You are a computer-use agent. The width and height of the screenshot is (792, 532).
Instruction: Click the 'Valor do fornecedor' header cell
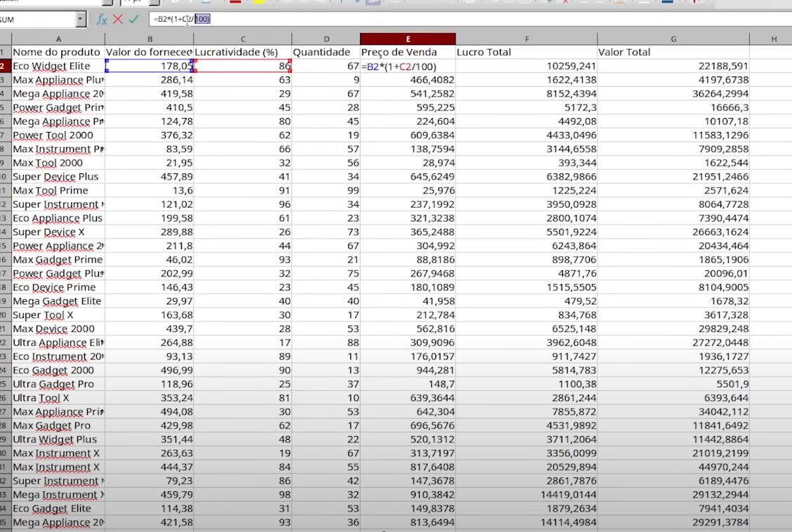pyautogui.click(x=150, y=52)
